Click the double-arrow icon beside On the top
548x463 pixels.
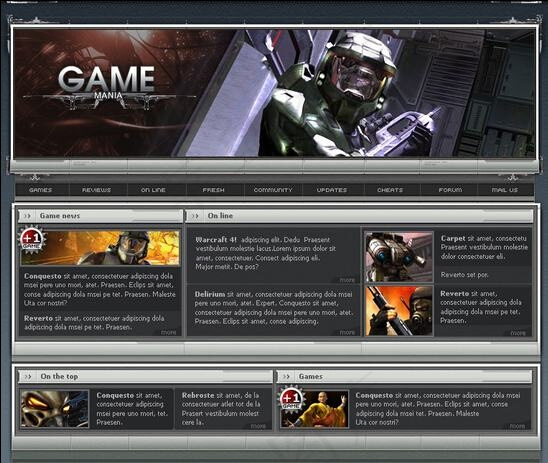click(28, 377)
